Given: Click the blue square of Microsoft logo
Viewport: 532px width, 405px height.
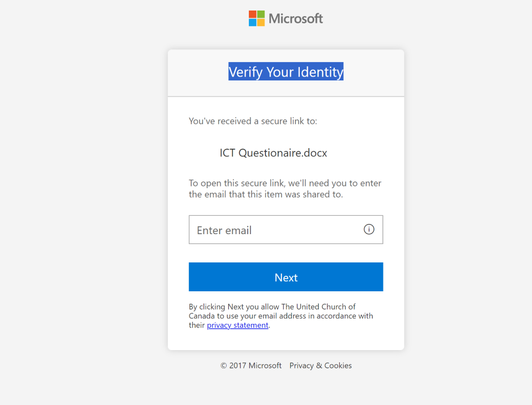Looking at the screenshot, I should pos(253,22).
